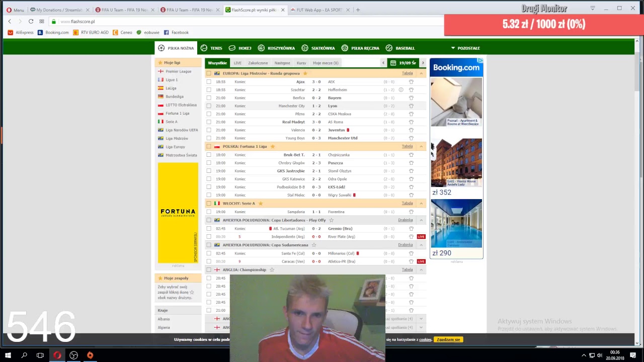Open Tabela link for Liga Mistrzów

coord(408,73)
